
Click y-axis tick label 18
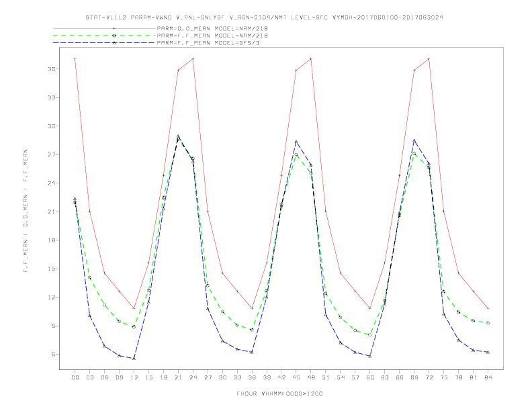52,240
